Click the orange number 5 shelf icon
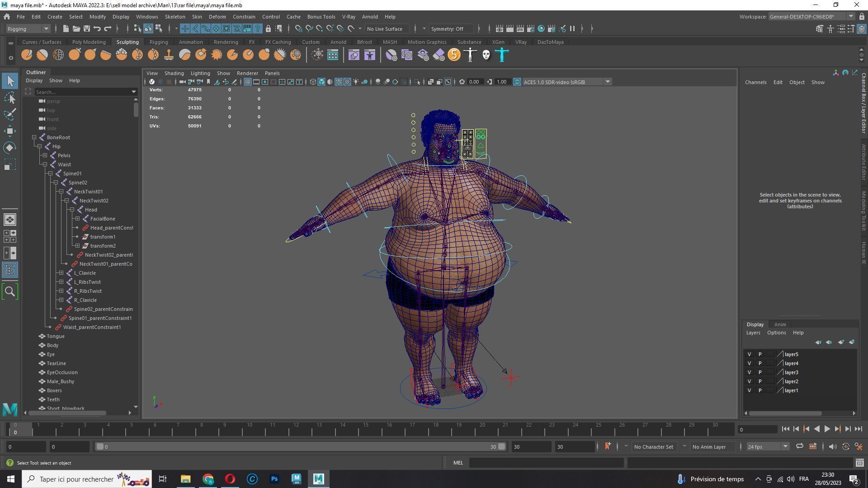This screenshot has height=488, width=868. click(x=454, y=55)
